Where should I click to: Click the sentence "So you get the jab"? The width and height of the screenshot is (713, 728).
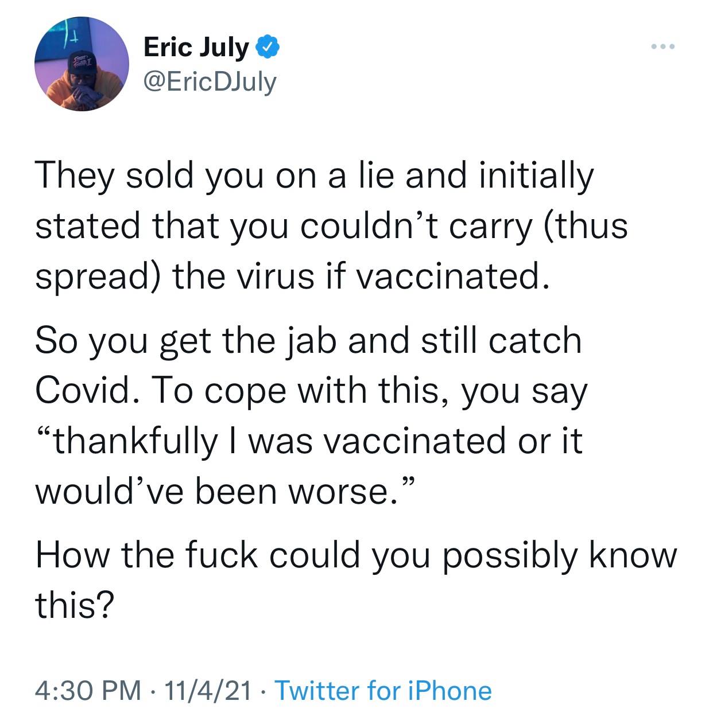pos(308,341)
